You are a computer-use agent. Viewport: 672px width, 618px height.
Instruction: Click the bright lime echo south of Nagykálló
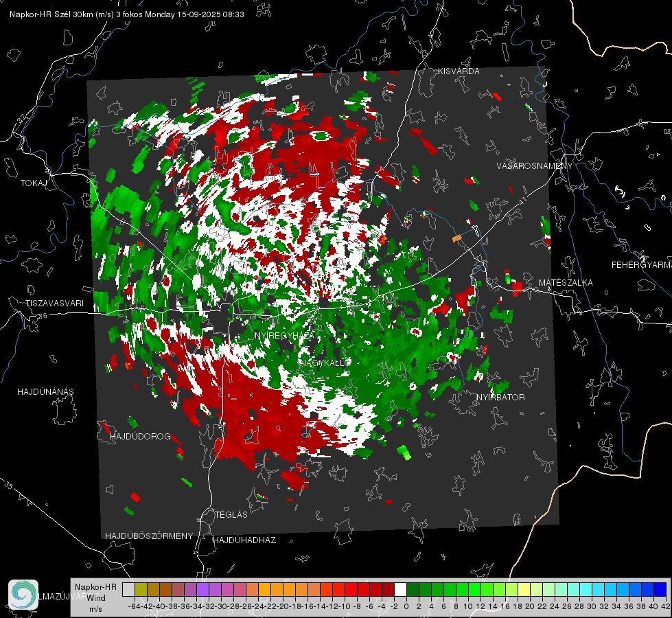(x=404, y=452)
